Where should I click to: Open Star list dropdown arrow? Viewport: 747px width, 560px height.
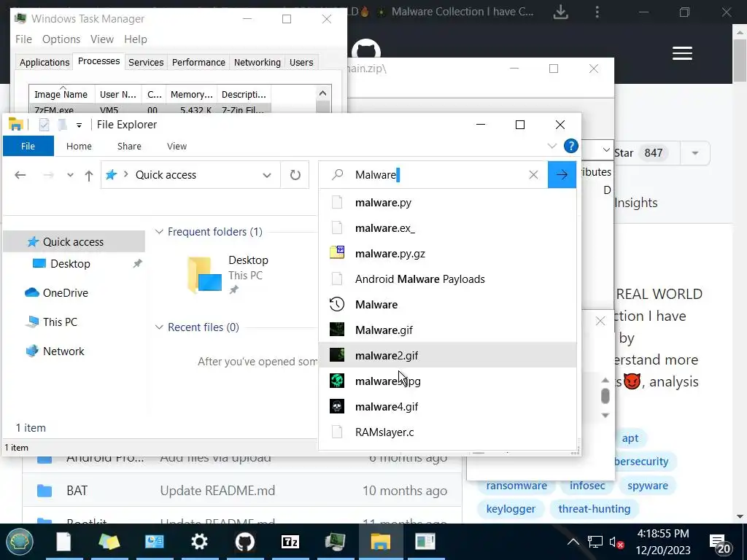(x=695, y=153)
